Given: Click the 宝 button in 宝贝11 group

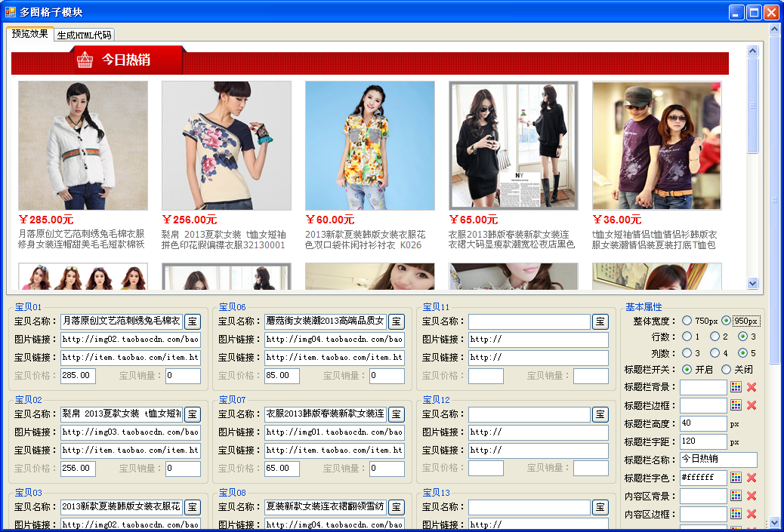Looking at the screenshot, I should point(600,322).
